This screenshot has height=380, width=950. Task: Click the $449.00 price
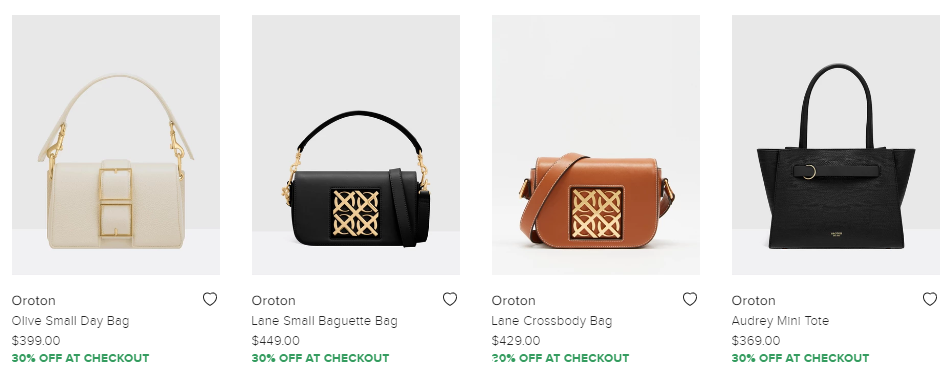click(276, 341)
